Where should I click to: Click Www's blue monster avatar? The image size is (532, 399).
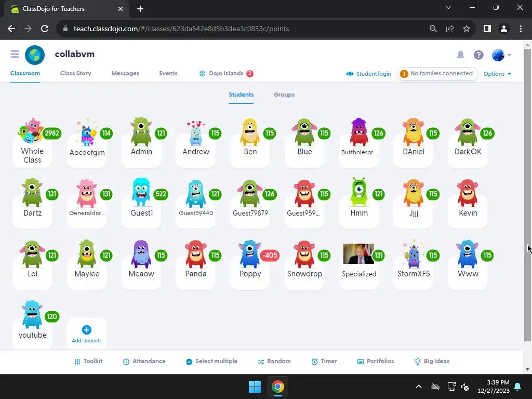point(468,254)
